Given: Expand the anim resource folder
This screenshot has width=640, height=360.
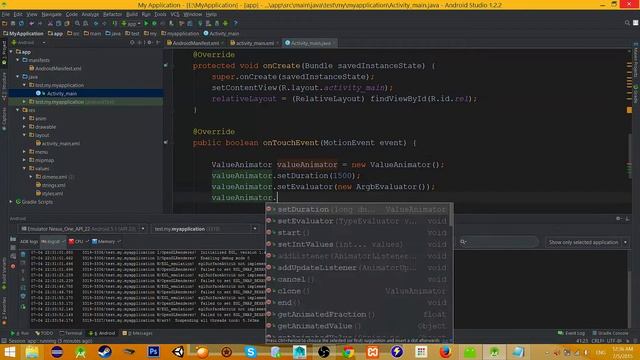Looking at the screenshot, I should point(24,118).
